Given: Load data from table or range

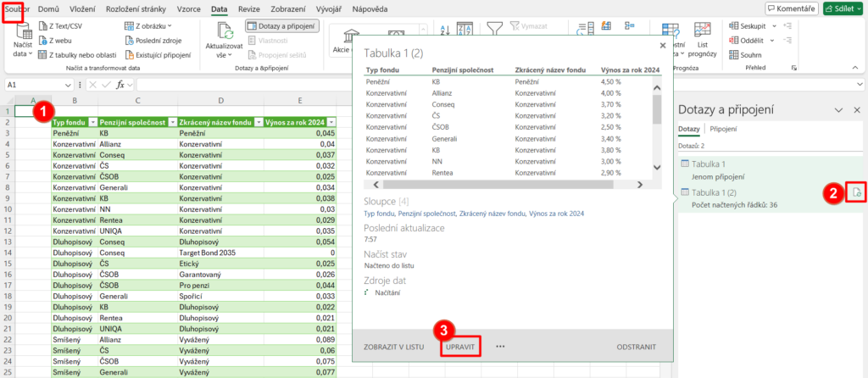Looking at the screenshot, I should (77, 55).
